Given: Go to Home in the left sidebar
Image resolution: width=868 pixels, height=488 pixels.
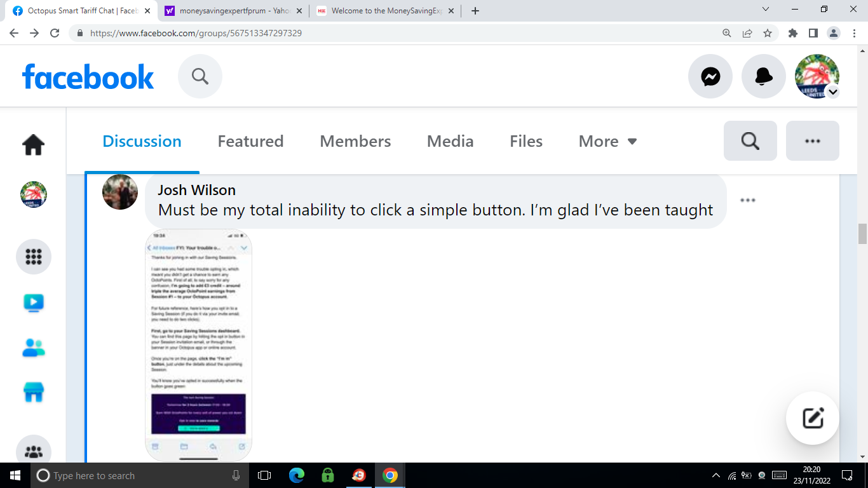Looking at the screenshot, I should [x=34, y=145].
